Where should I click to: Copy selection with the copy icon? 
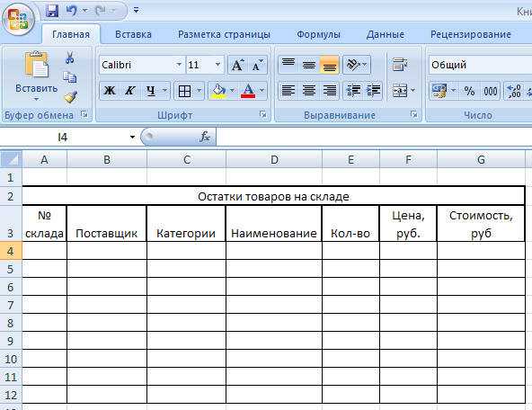pyautogui.click(x=70, y=77)
